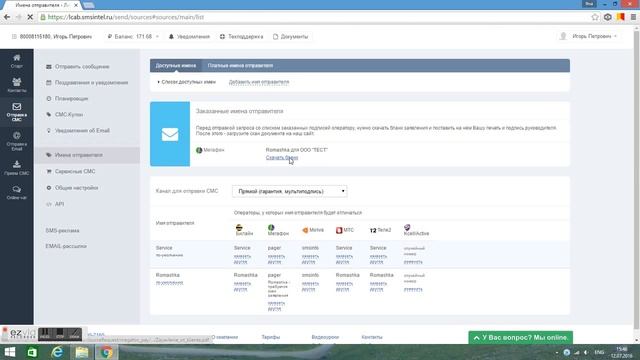Open the EMAIL-рассылки link
The height and width of the screenshot is (360, 640).
click(66, 247)
